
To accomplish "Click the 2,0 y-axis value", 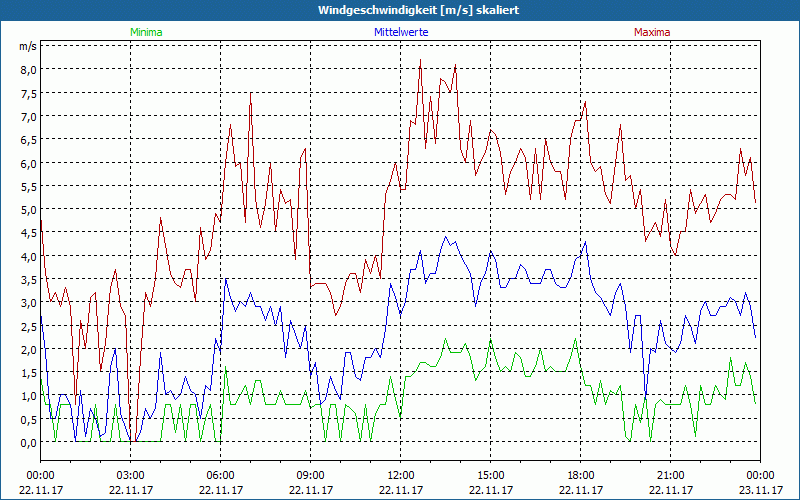I will tap(29, 351).
